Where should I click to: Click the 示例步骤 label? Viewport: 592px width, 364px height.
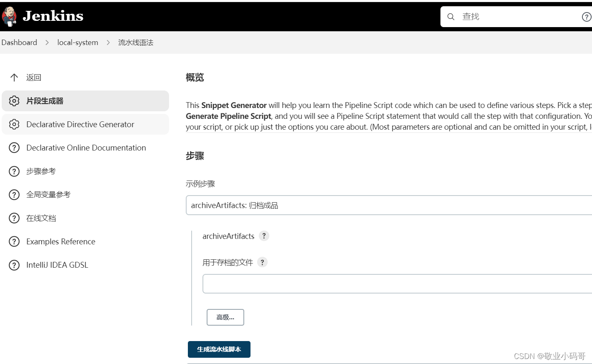[200, 184]
